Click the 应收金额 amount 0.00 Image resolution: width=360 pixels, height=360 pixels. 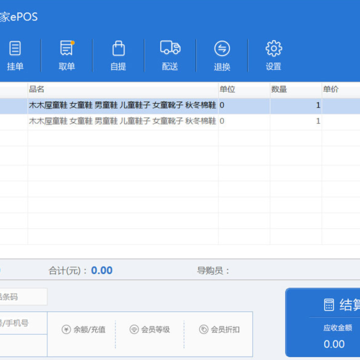tap(334, 344)
